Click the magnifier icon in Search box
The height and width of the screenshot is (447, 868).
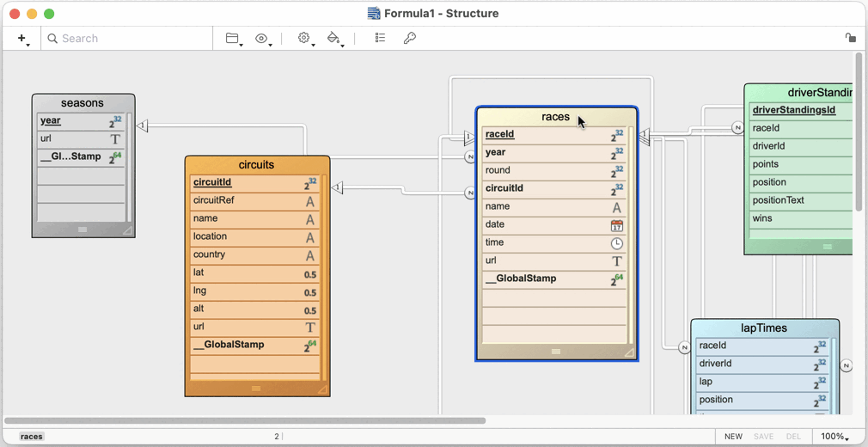52,38
